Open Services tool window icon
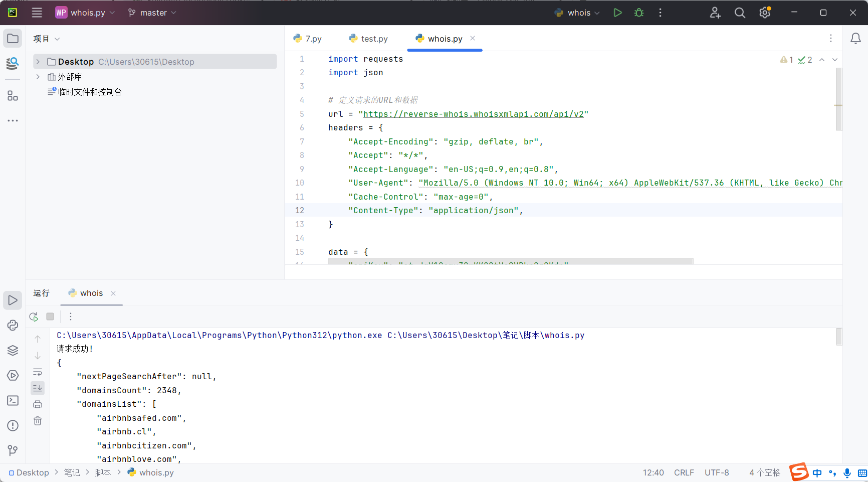This screenshot has width=868, height=482. 13,376
